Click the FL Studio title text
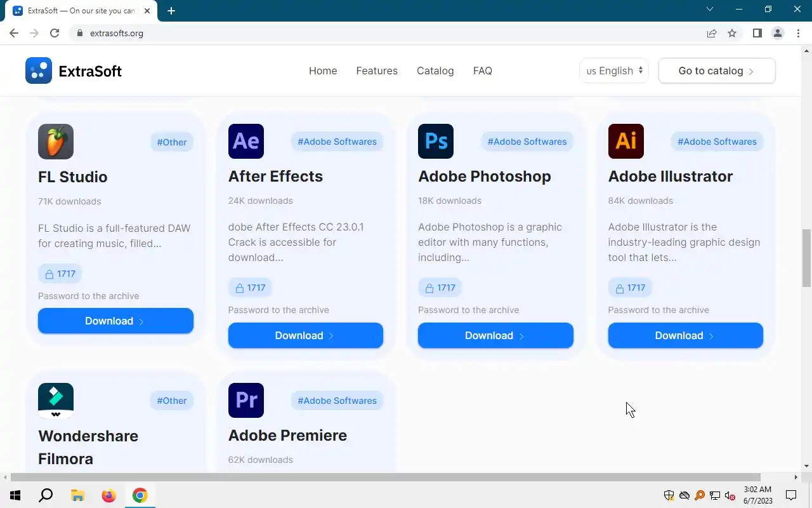 tap(73, 177)
